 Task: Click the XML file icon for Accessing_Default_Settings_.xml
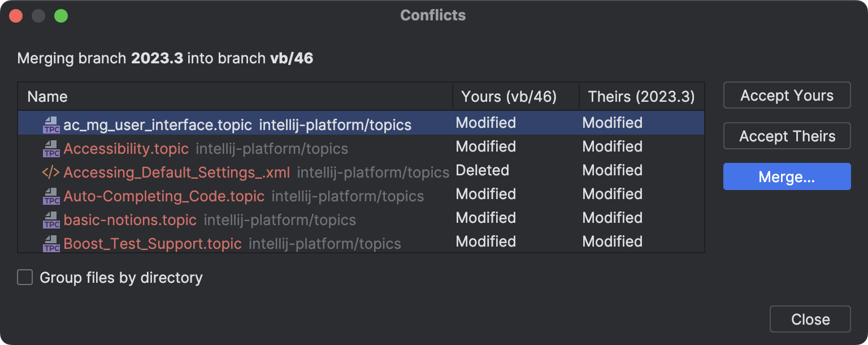(x=51, y=171)
